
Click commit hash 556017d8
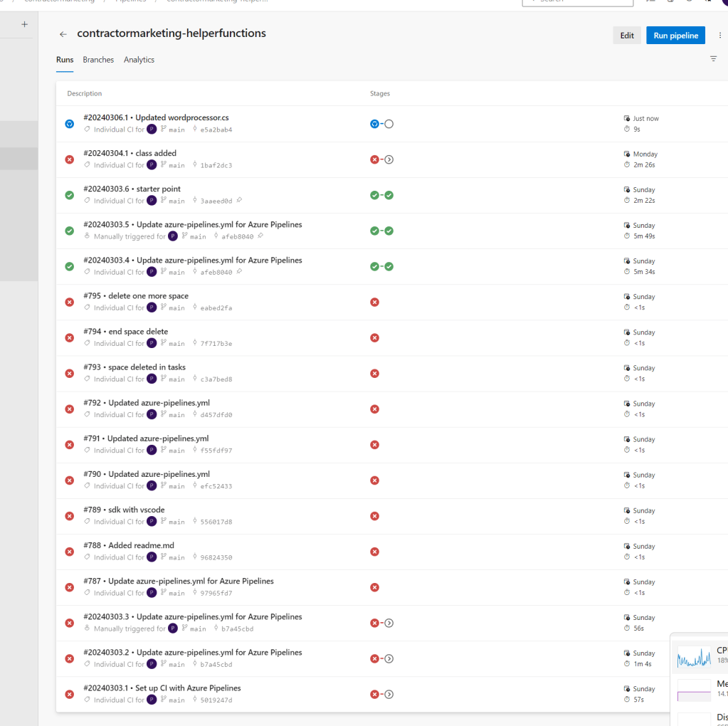(x=216, y=522)
